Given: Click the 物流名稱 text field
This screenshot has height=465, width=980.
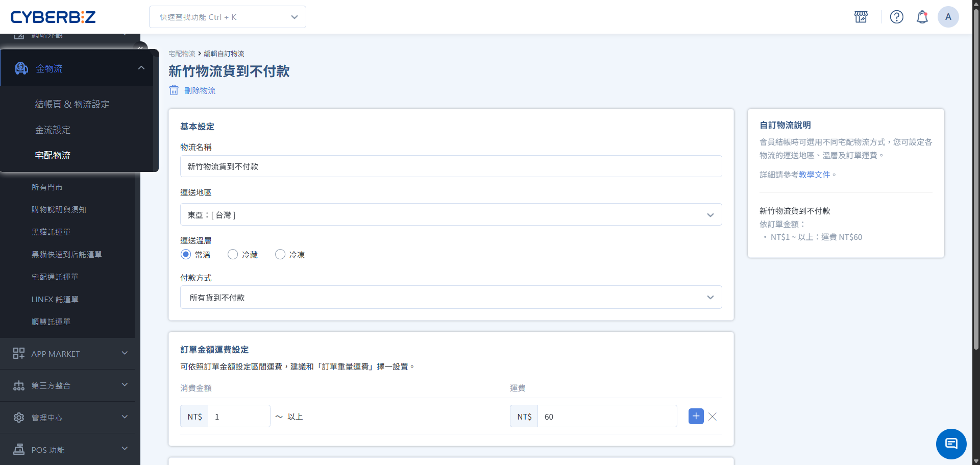Looking at the screenshot, I should pos(451,166).
